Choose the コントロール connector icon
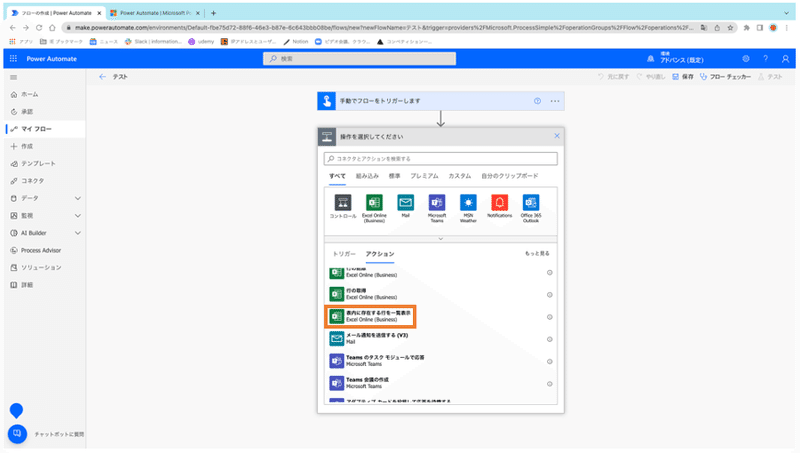 343,203
